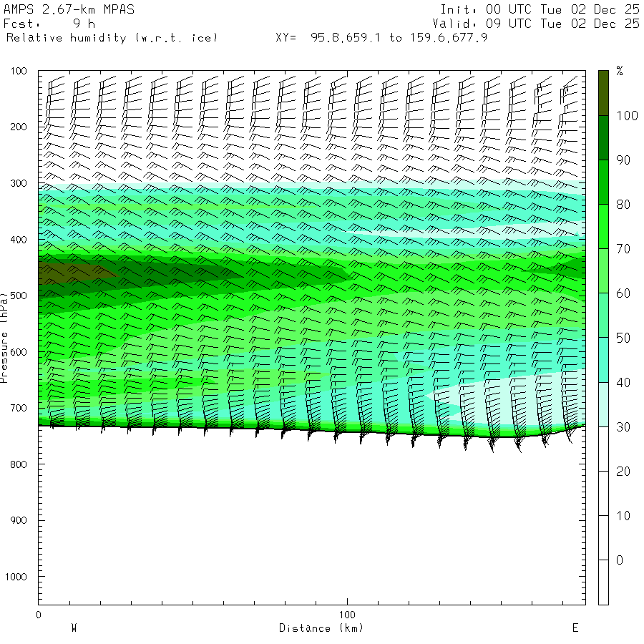Viewport: 644px width, 644px height.
Task: Click the distance axis label "100"
Action: (347, 615)
